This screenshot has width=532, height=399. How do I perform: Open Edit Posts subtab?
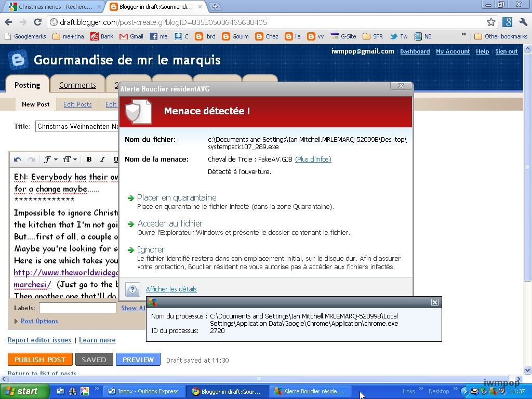(x=78, y=104)
